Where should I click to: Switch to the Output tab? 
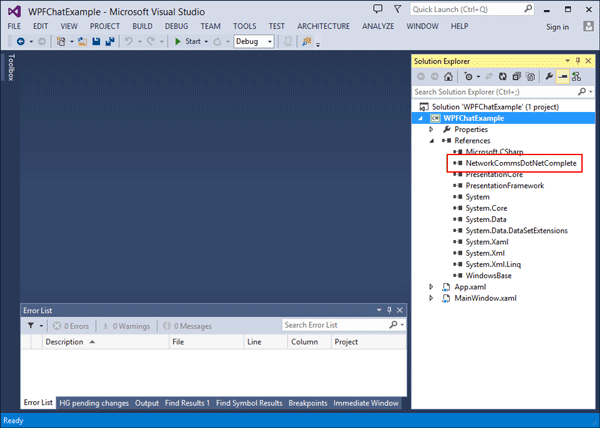(x=147, y=403)
